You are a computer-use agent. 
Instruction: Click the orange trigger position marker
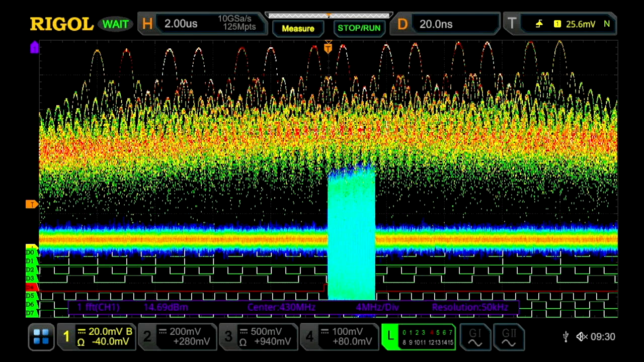328,48
